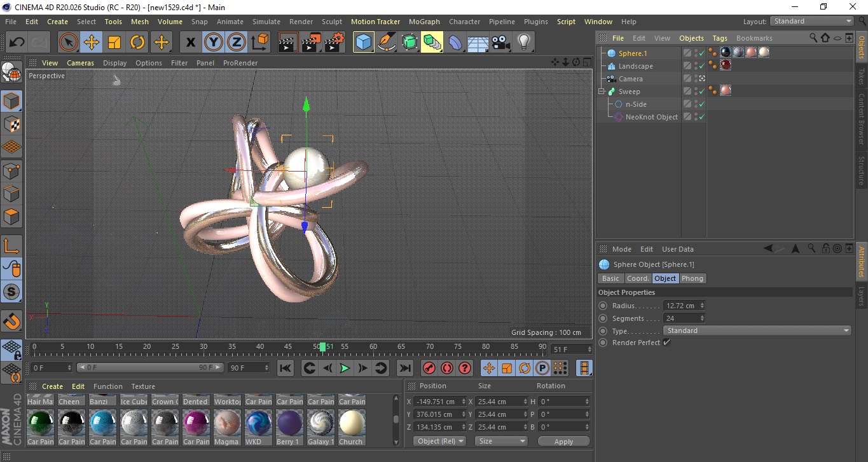Collapse the Sweep object tree
Image resolution: width=868 pixels, height=462 pixels.
click(x=602, y=92)
